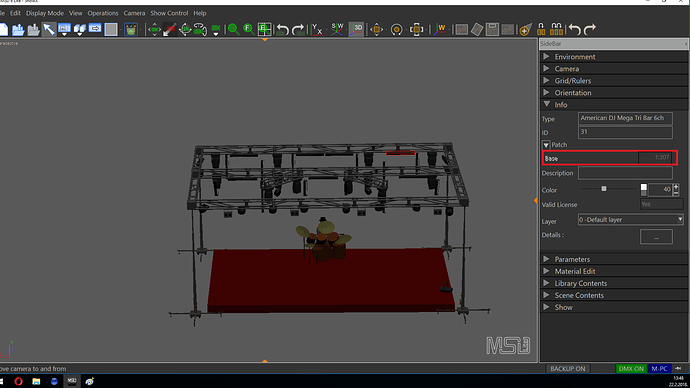
Task: Click the Color slider handle
Action: point(604,189)
